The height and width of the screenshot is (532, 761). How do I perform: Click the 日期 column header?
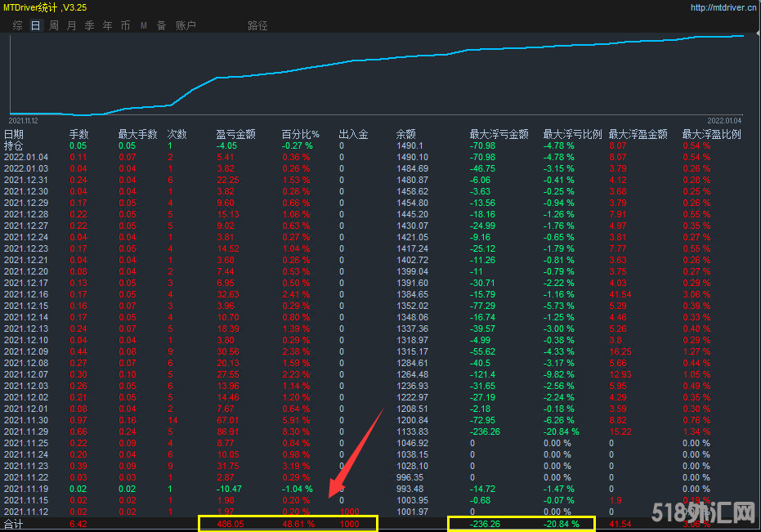14,134
